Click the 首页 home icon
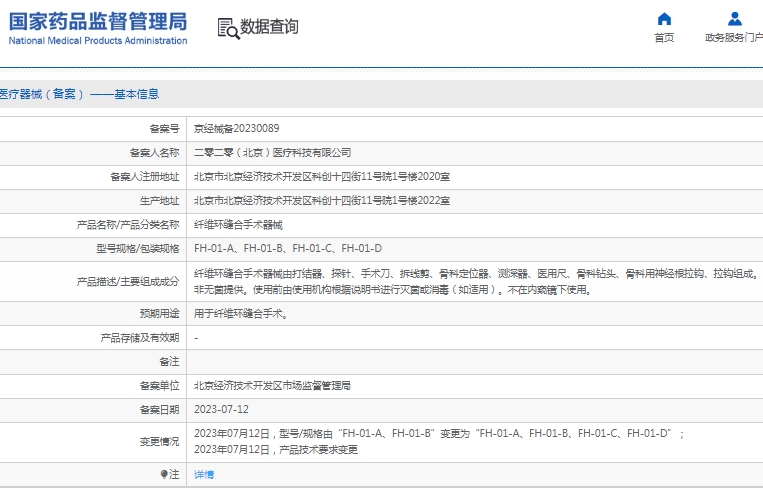763x490 pixels. [x=664, y=19]
